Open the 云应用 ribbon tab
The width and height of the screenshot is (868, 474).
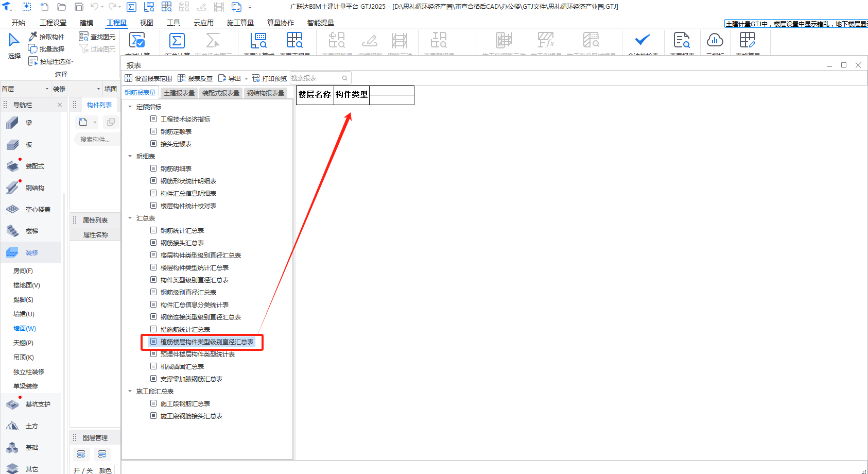pyautogui.click(x=203, y=23)
